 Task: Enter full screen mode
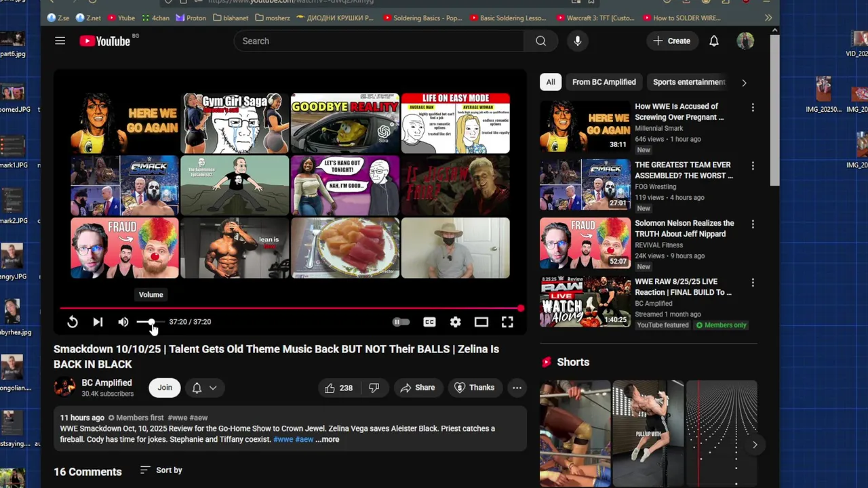coord(507,322)
